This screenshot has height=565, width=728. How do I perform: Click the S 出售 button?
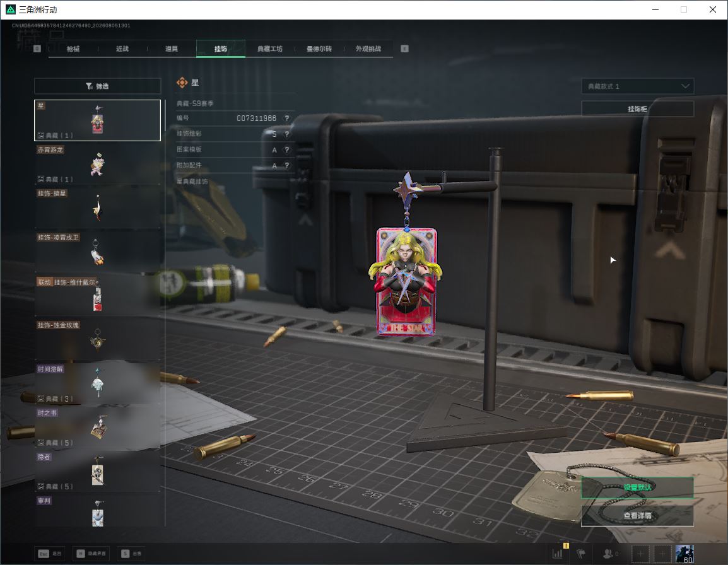pyautogui.click(x=131, y=554)
